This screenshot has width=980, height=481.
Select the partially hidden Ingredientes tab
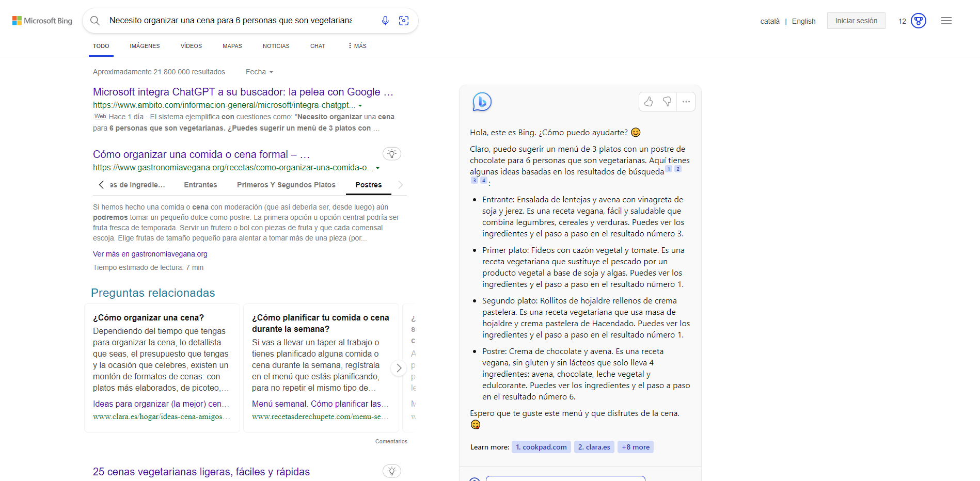[137, 185]
